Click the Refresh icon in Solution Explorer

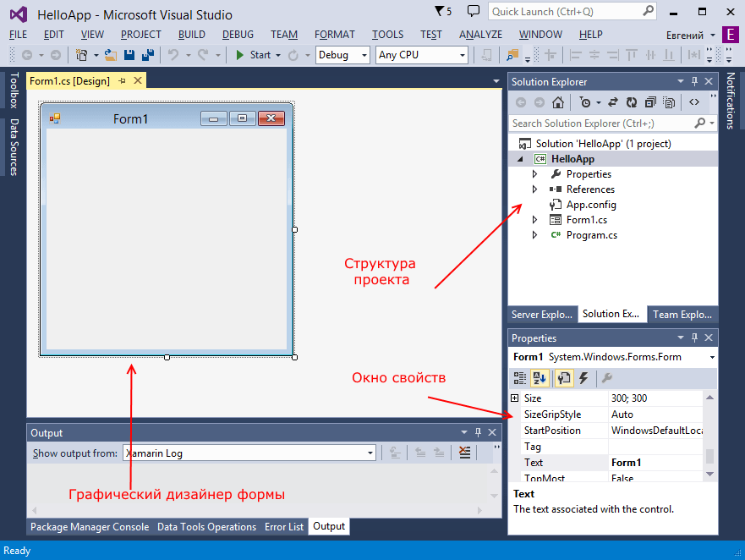[x=631, y=102]
